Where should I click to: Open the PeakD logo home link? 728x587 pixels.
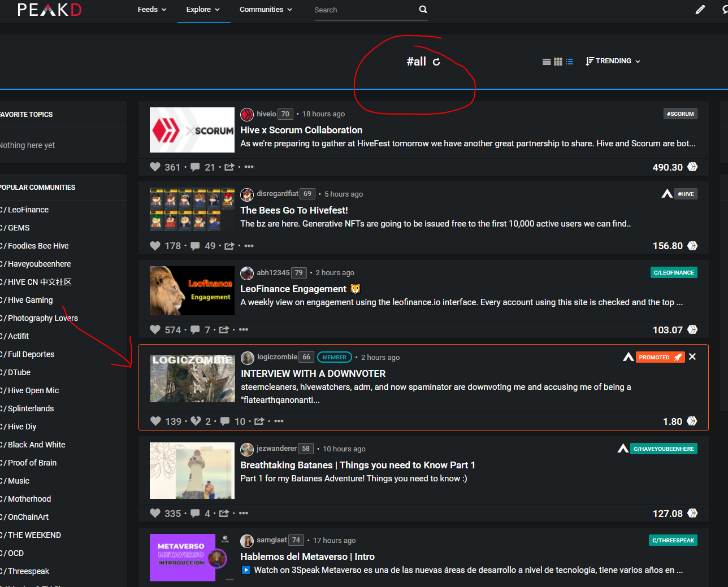click(50, 10)
